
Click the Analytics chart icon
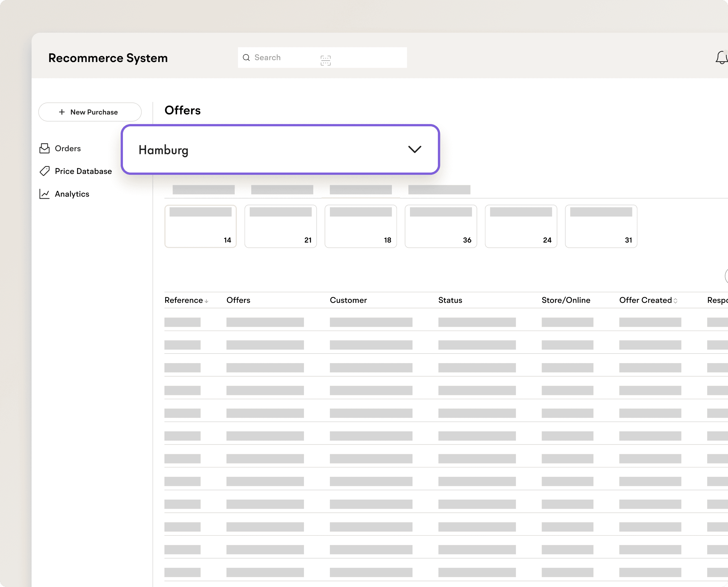pyautogui.click(x=44, y=194)
